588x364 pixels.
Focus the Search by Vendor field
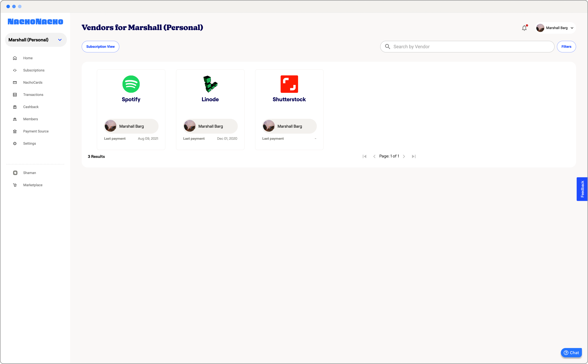click(x=467, y=47)
